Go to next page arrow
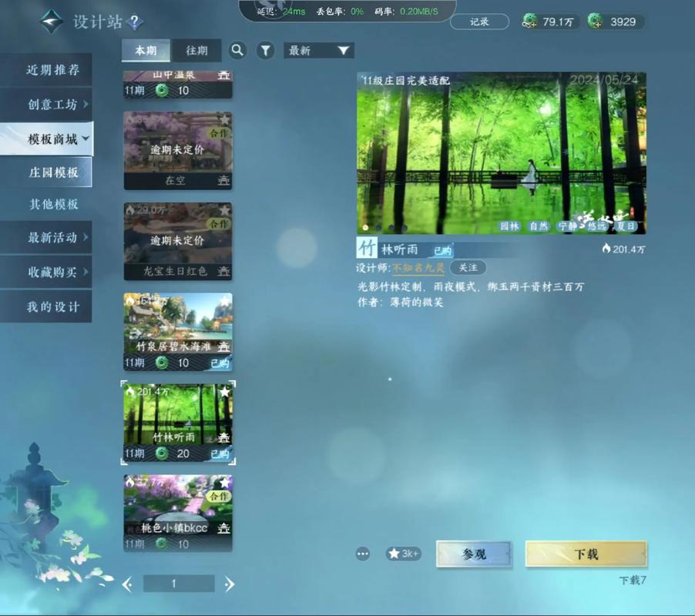The height and width of the screenshot is (616, 695). [229, 584]
